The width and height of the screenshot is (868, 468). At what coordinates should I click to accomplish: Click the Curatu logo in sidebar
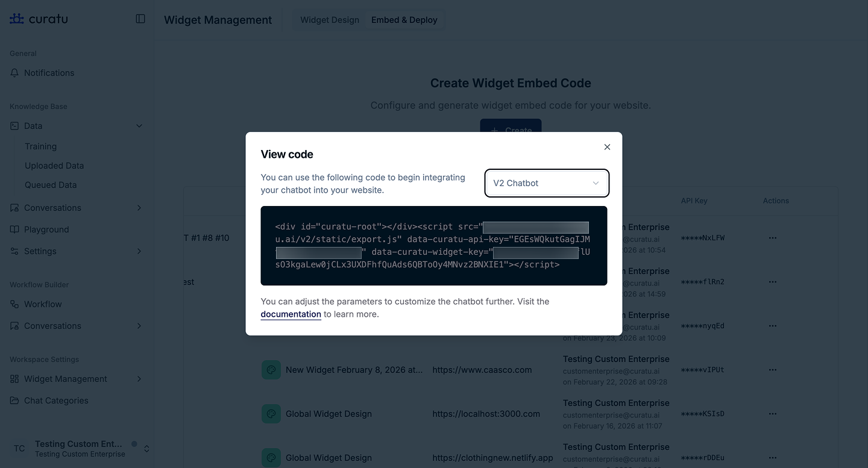coord(39,19)
